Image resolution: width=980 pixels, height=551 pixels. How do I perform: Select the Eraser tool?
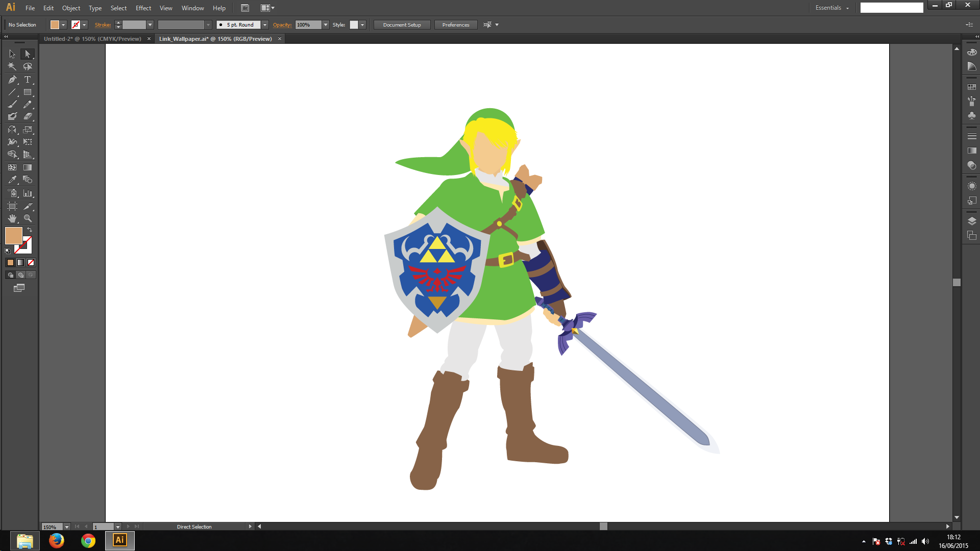point(28,116)
